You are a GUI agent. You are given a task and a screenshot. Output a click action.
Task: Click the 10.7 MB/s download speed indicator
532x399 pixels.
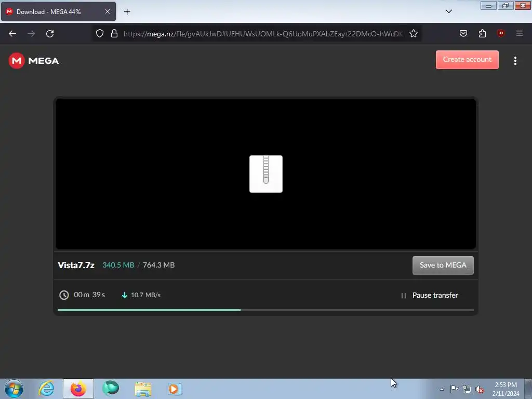point(141,295)
